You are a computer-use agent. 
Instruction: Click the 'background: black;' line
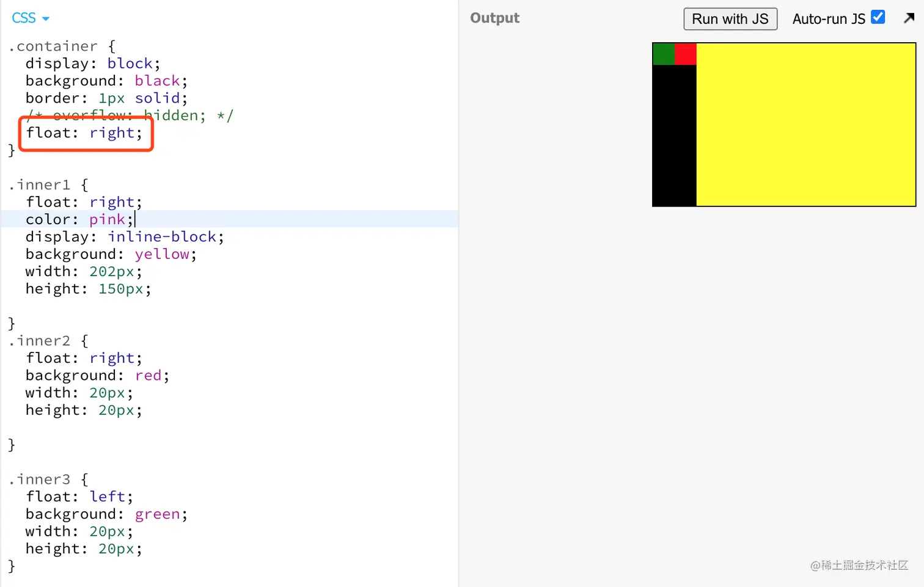106,81
